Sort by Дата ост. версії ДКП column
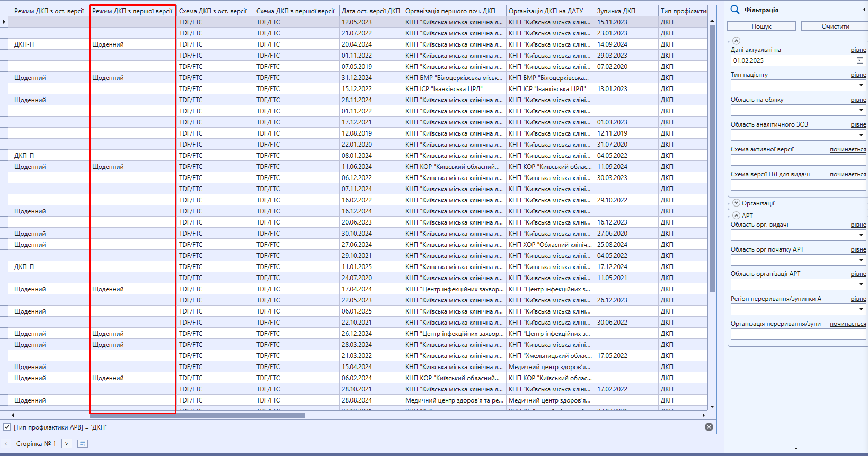 coord(371,11)
